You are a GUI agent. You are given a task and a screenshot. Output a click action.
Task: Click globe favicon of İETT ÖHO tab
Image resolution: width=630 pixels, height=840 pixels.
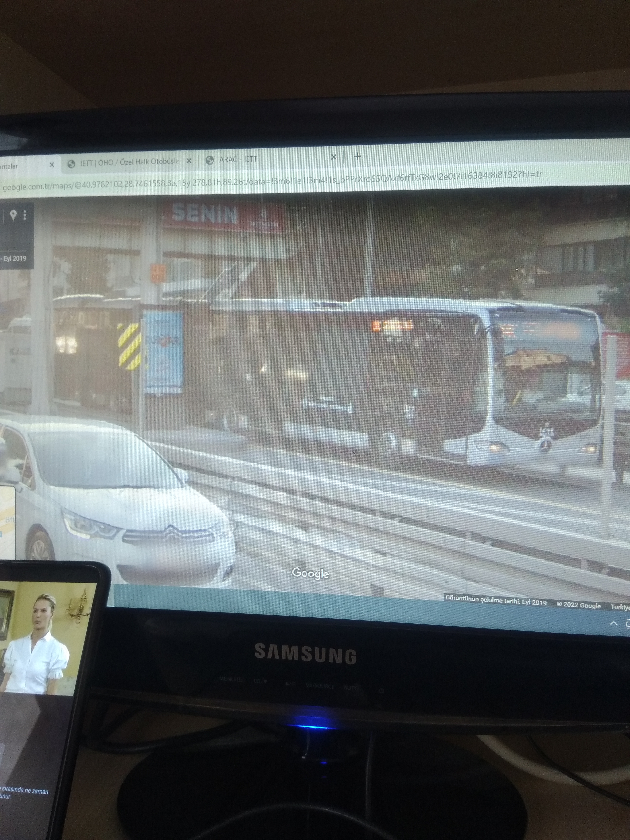71,164
